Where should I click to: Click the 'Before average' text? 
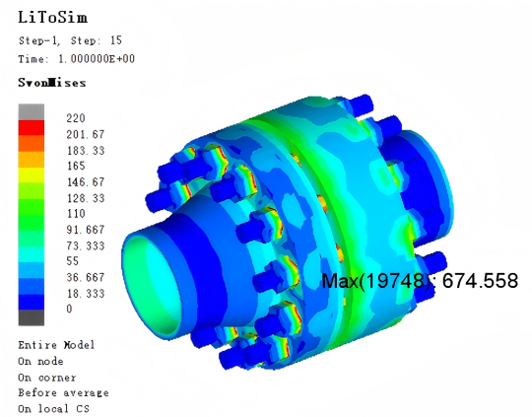tap(63, 393)
